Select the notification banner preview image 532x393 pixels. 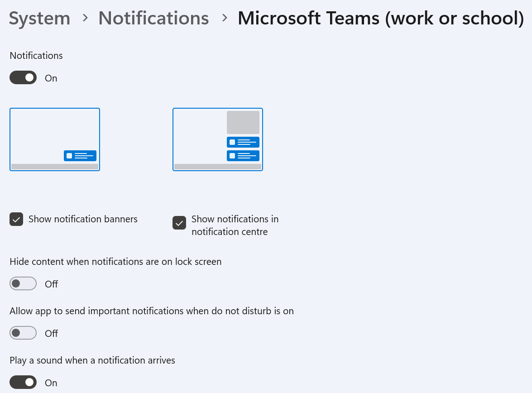[x=55, y=139]
